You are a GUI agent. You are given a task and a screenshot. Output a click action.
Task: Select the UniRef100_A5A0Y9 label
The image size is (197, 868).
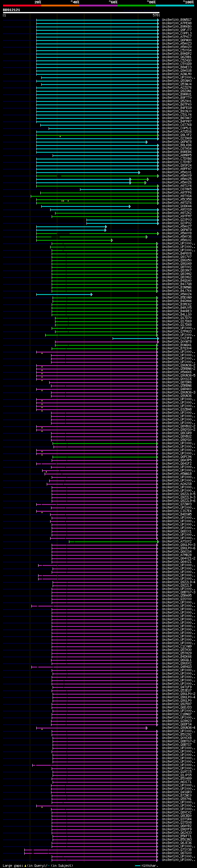[177, 176]
